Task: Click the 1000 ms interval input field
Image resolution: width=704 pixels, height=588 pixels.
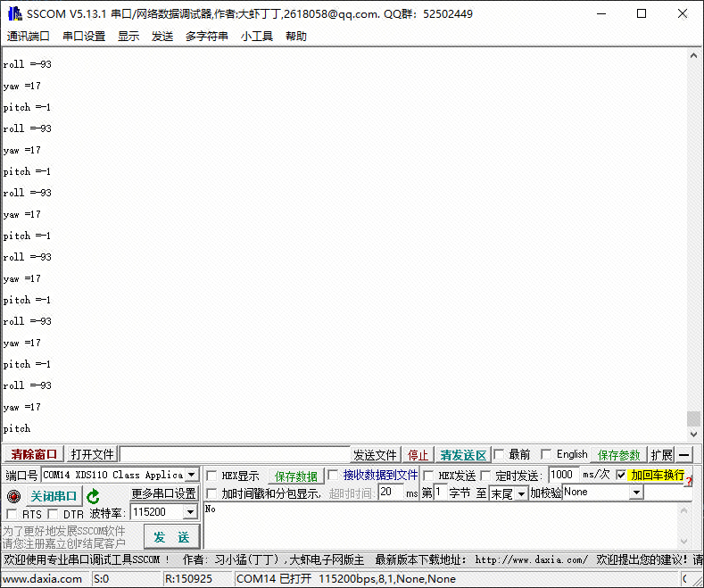Action: (564, 475)
